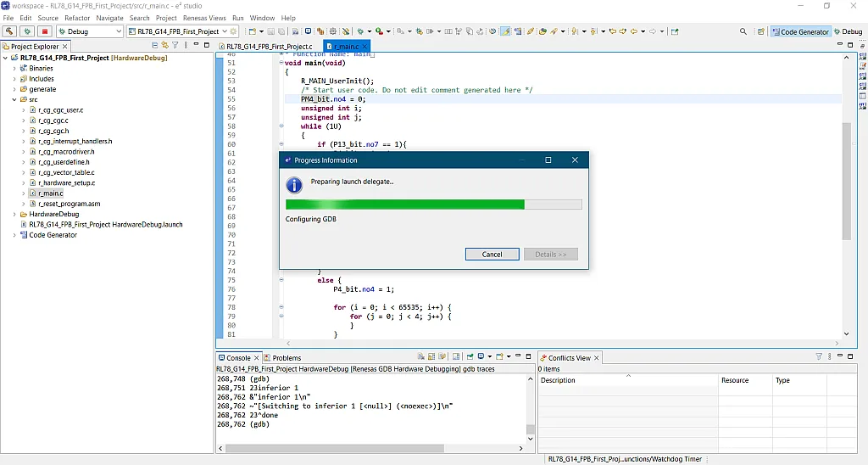
Task: Click the filter funnel icon in Project Explorer
Action: (175, 46)
